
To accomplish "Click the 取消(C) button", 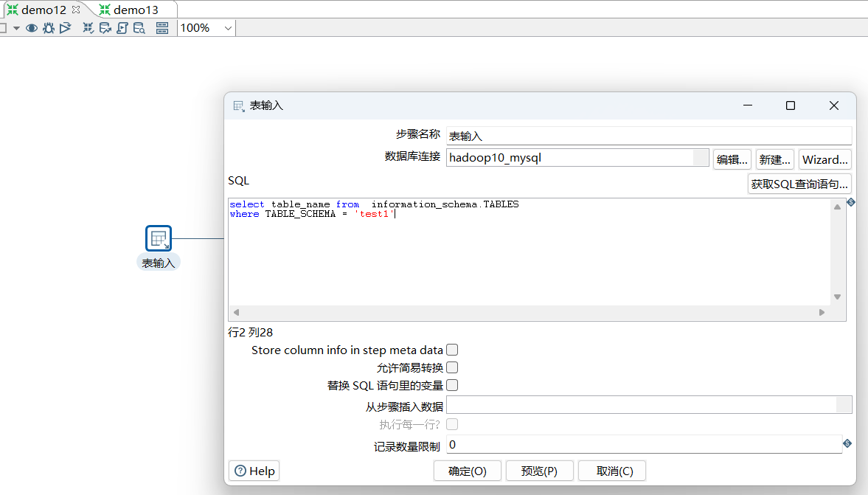I will (612, 471).
